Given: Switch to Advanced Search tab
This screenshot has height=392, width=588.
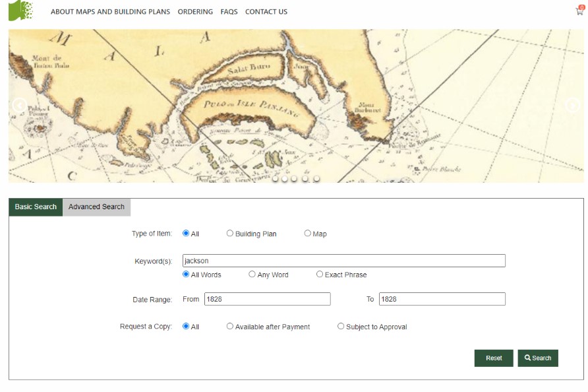Looking at the screenshot, I should (x=96, y=207).
